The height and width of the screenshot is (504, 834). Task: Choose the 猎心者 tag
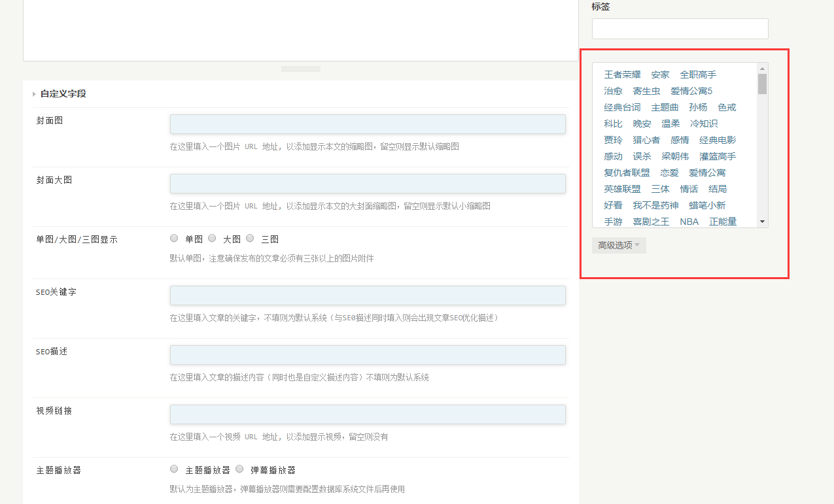point(646,140)
